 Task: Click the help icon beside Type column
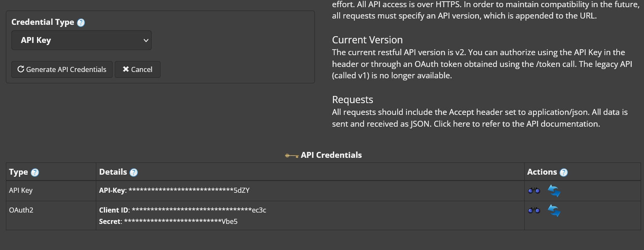(35, 172)
